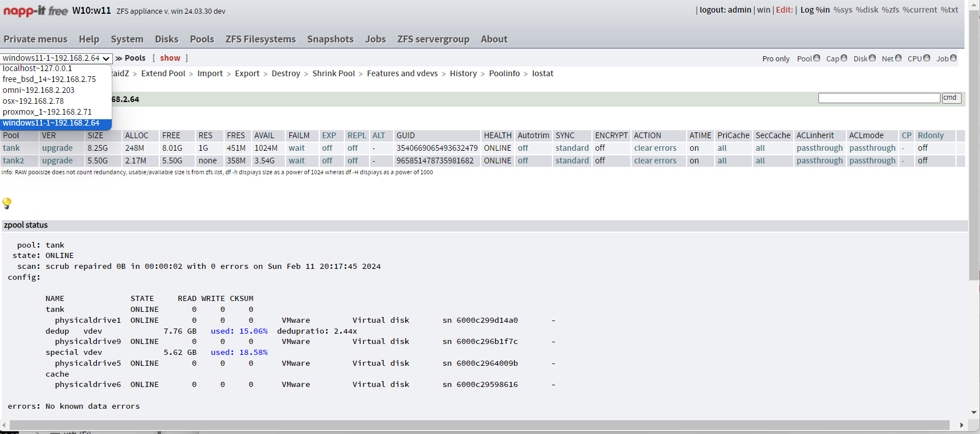The height and width of the screenshot is (434, 980).
Task: Open the ZFS Filesystems menu
Action: point(261,39)
